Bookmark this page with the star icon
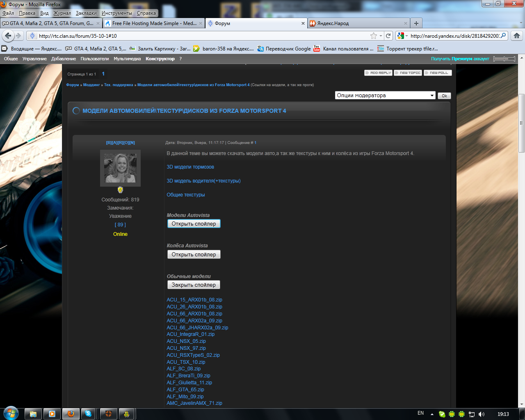 coord(373,36)
